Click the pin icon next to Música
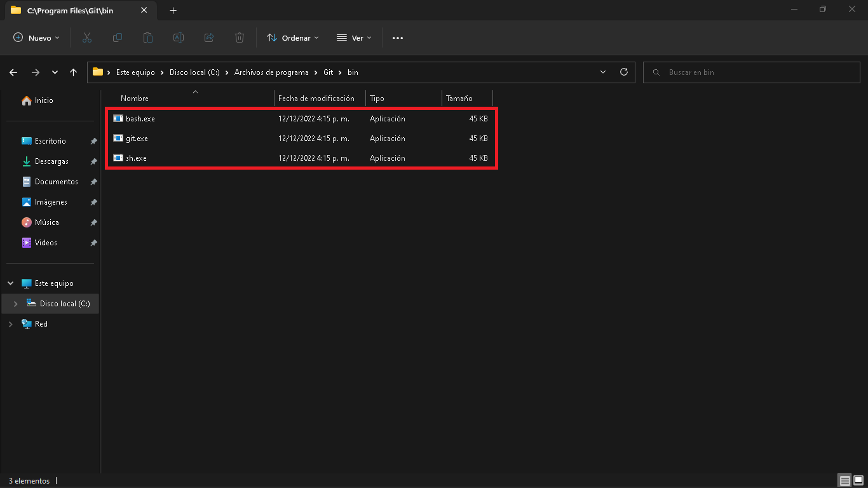 click(x=93, y=222)
